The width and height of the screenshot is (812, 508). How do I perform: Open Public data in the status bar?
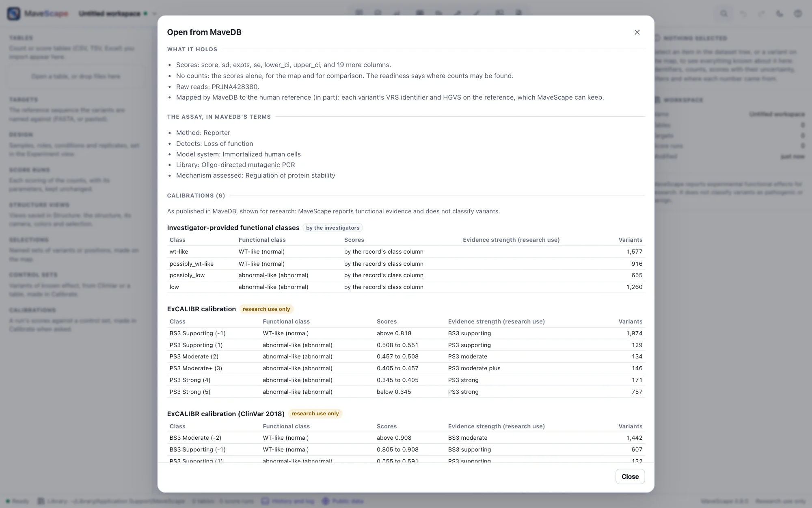343,501
